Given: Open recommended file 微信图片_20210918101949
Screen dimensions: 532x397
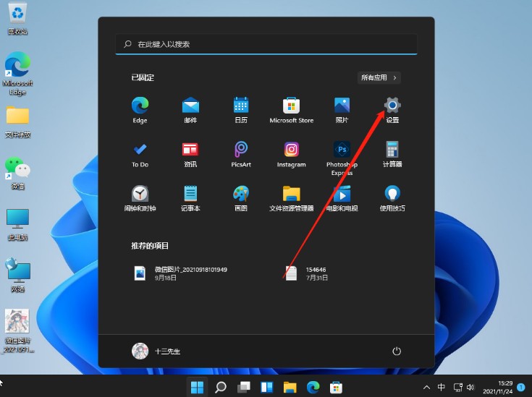Looking at the screenshot, I should [180, 273].
